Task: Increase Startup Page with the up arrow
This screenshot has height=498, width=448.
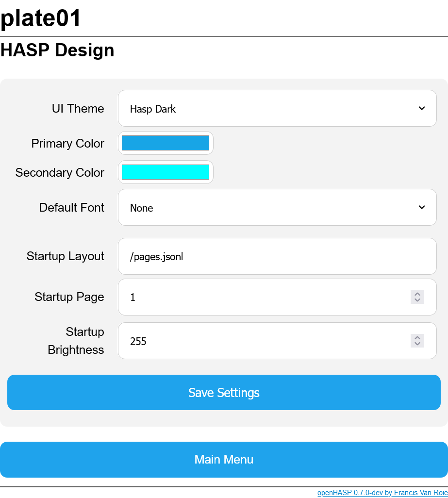Action: pos(417,294)
